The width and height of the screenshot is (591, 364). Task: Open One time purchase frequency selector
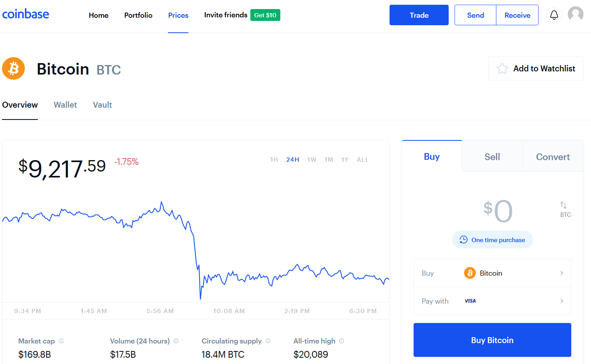(492, 240)
